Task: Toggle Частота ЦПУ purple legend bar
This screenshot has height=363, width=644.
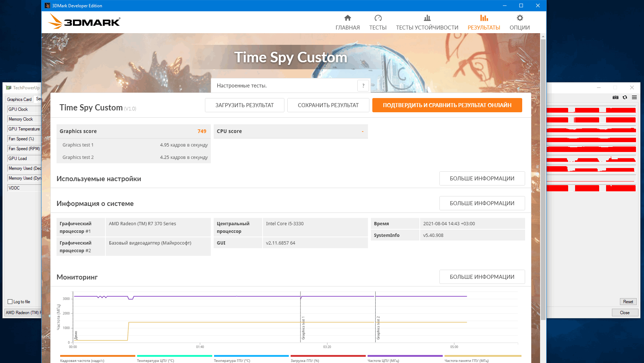Action: point(405,356)
